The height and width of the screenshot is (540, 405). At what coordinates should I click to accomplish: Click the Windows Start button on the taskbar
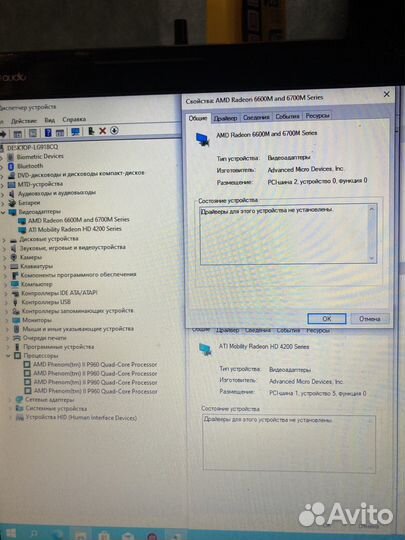pos(10,534)
